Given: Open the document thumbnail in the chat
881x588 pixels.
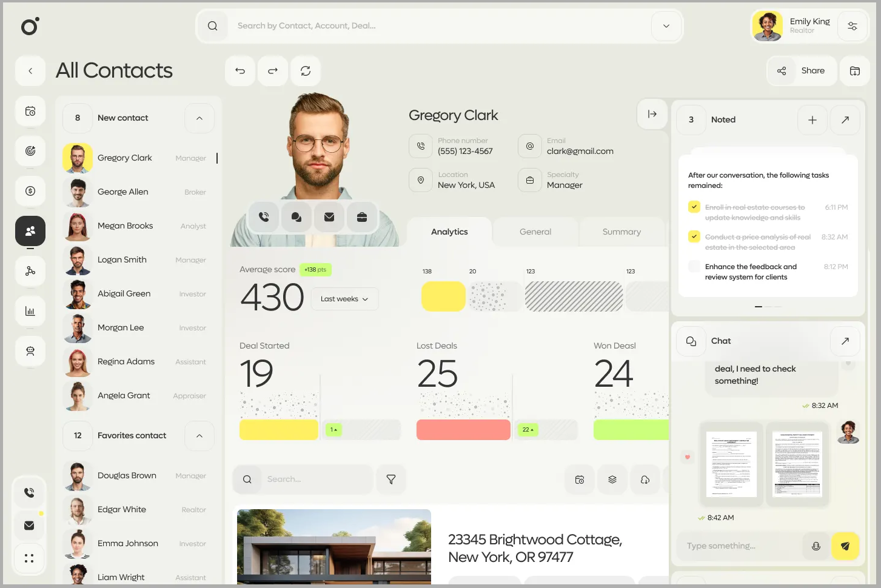Looking at the screenshot, I should (x=732, y=464).
